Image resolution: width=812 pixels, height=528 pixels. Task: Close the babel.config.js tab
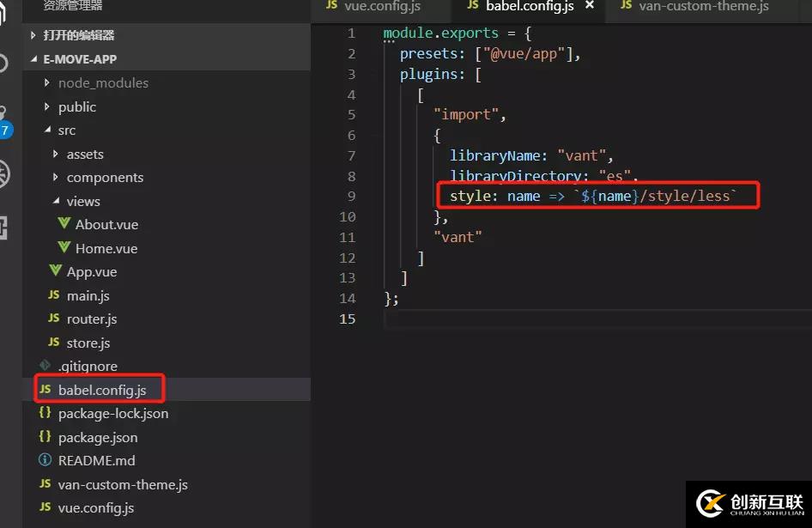point(587,5)
